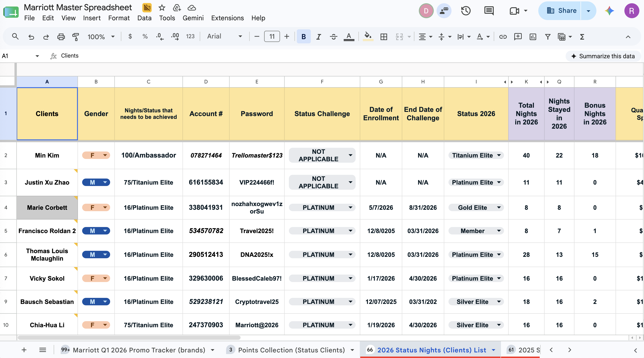Select the paint format tool
Image resolution: width=644 pixels, height=358 pixels.
click(76, 37)
